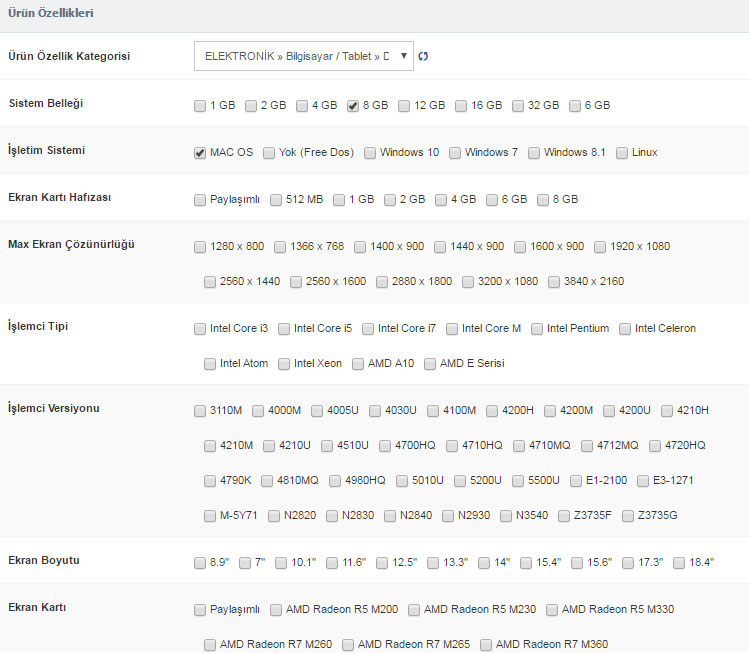
Task: Tick the 8.9" screen size box
Action: tap(200, 563)
